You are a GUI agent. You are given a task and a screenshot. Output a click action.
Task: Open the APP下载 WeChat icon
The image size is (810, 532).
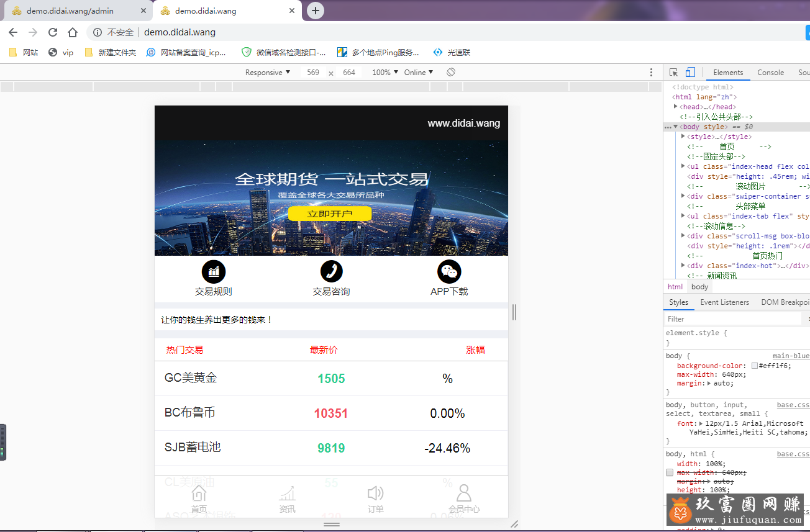pos(449,271)
